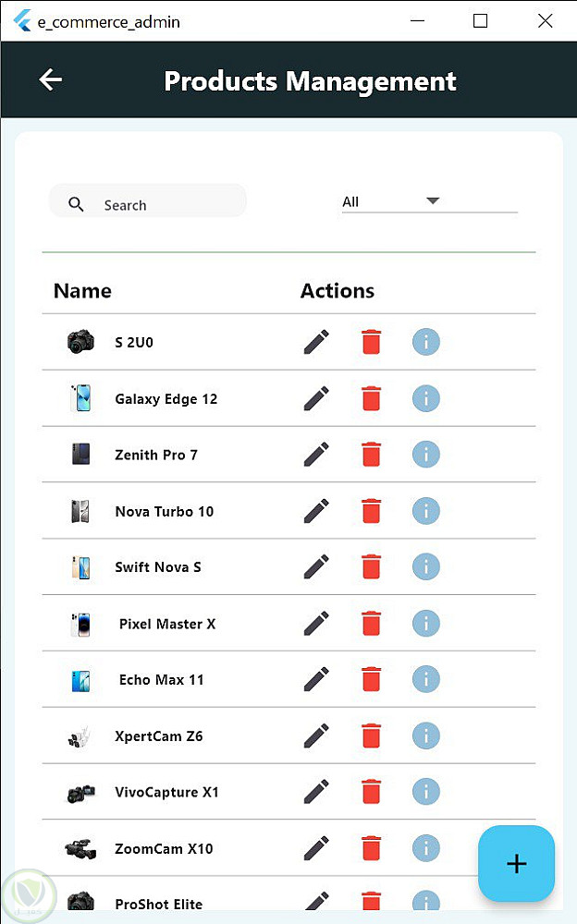The image size is (577, 924).
Task: Show info for Nova Turbo 10
Action: pos(425,511)
